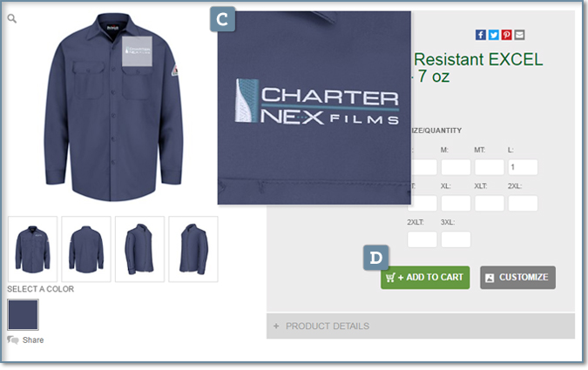Select the front view shirt thumbnail
588x370 pixels.
32,249
